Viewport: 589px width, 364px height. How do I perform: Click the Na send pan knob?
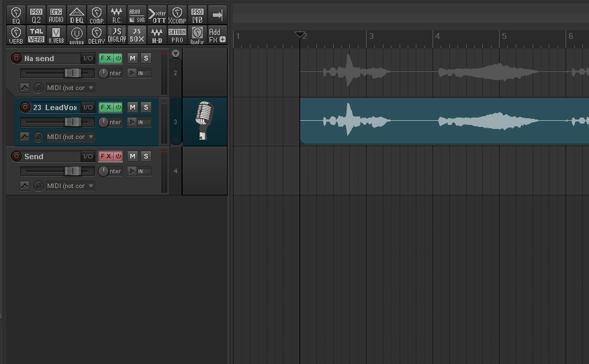click(103, 73)
